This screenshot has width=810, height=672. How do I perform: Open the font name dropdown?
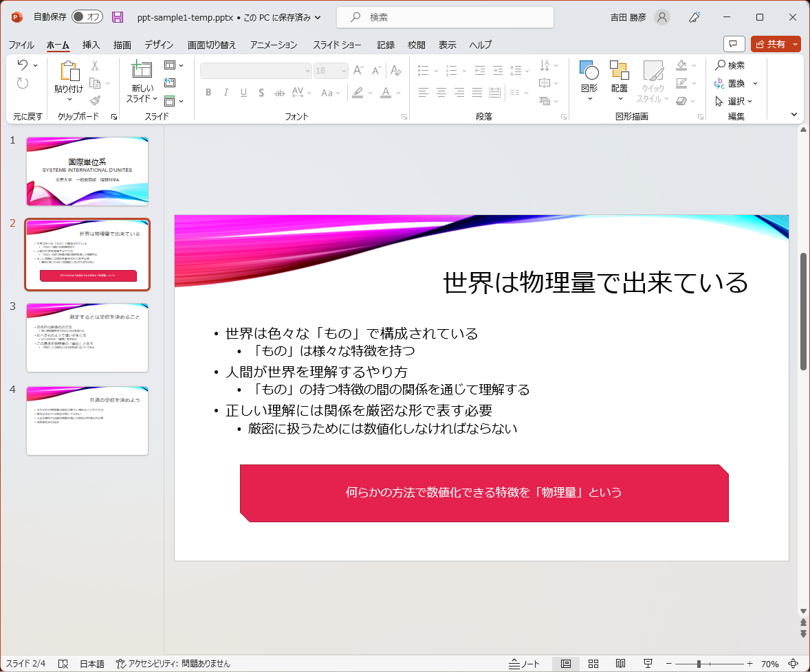307,69
